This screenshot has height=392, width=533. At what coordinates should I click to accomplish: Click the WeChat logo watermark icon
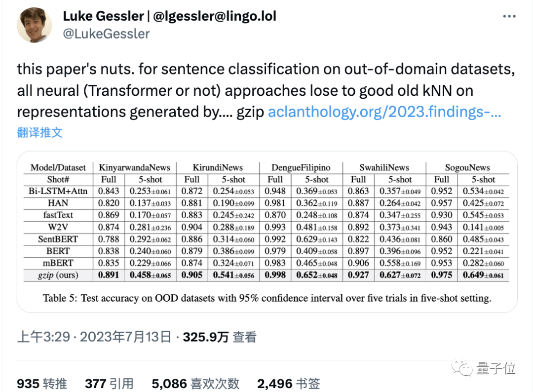(462, 367)
